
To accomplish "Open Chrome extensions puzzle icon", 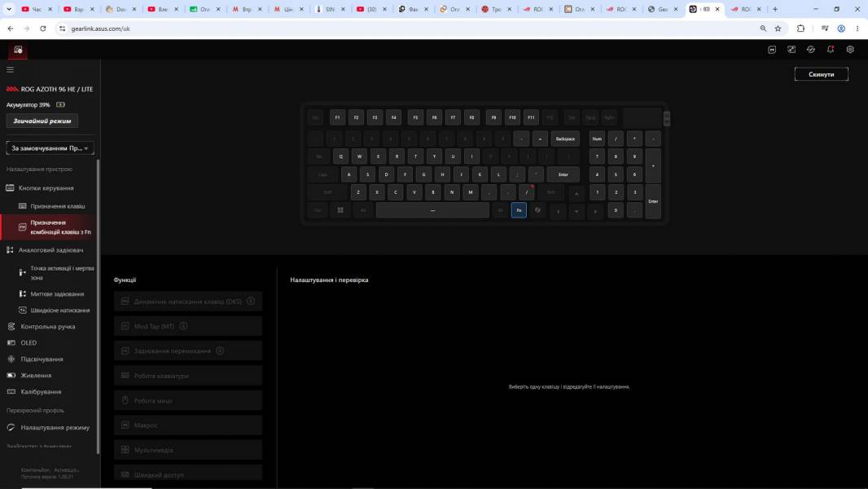I will 800,29.
